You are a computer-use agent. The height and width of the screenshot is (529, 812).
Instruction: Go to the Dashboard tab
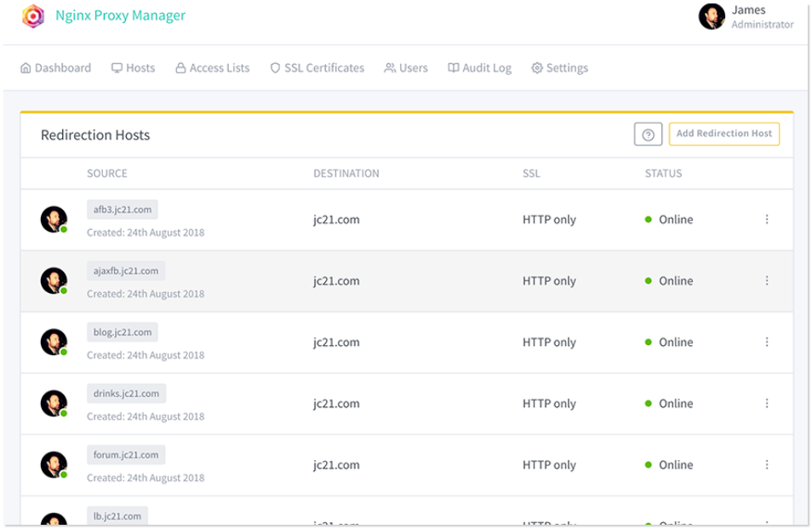[x=55, y=68]
